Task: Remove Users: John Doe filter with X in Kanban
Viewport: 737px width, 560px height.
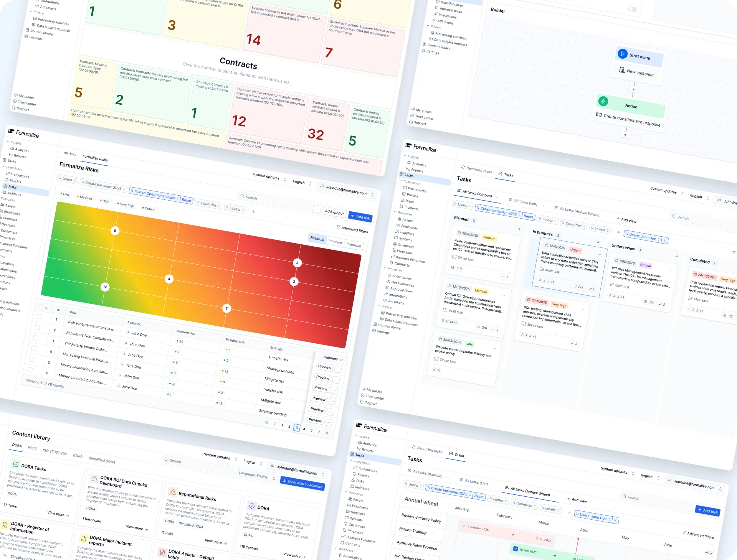Action: [x=665, y=240]
